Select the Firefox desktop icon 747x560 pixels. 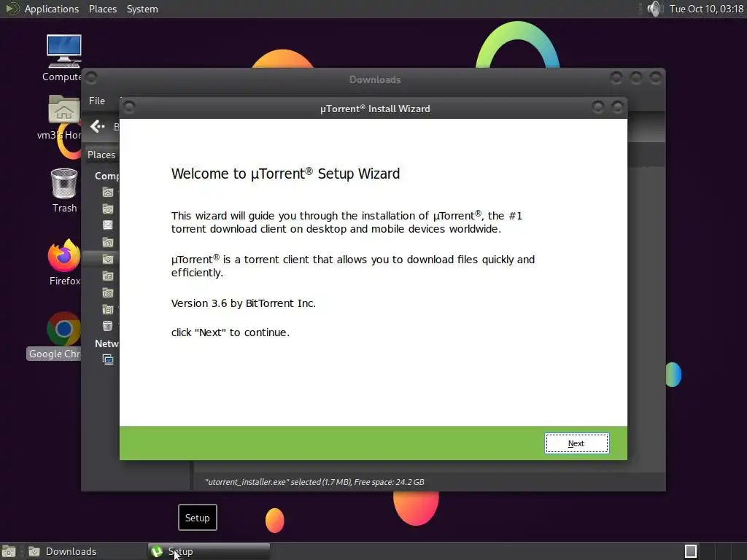[x=64, y=262]
